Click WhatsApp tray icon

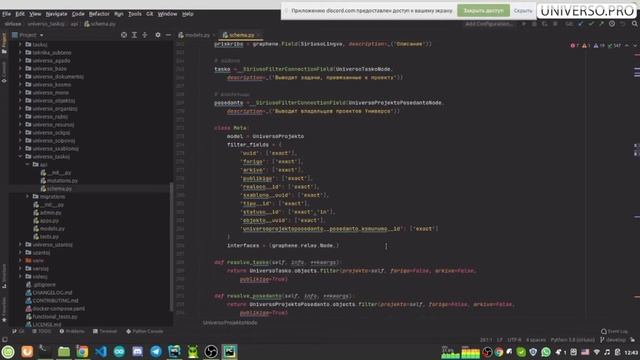(x=546, y=352)
